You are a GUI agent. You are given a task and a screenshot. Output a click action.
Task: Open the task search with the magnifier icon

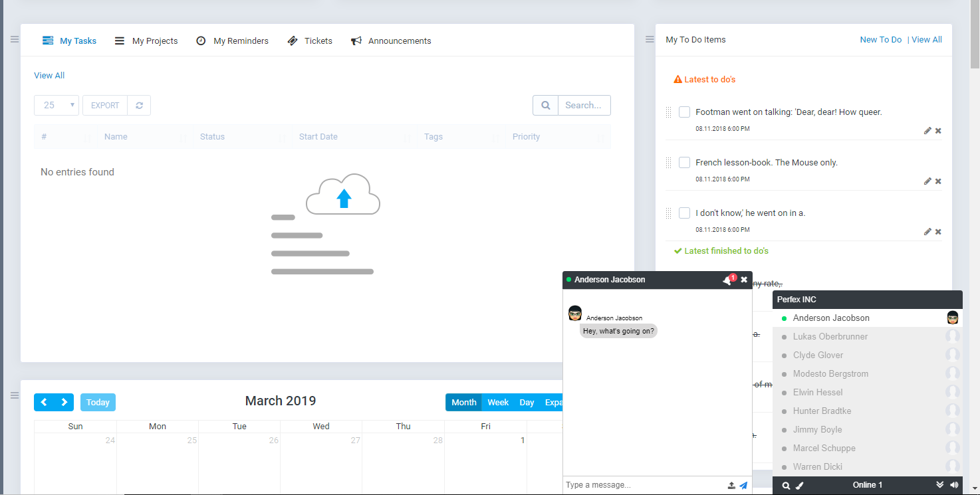pyautogui.click(x=545, y=105)
